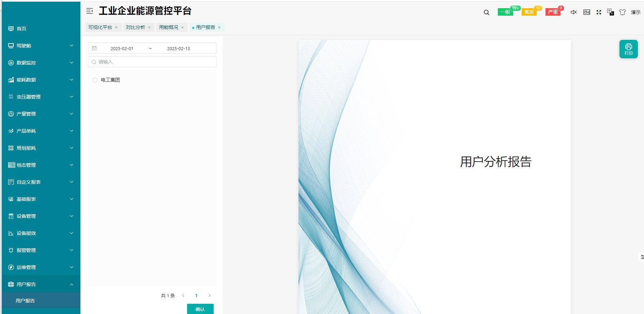Expand the 能耗数据 menu chevron
This screenshot has height=314, width=644.
click(72, 80)
